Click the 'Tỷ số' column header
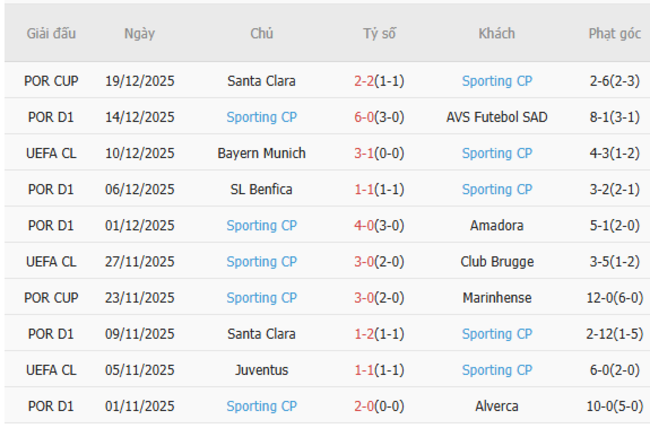This screenshot has height=437, width=650. pyautogui.click(x=379, y=33)
